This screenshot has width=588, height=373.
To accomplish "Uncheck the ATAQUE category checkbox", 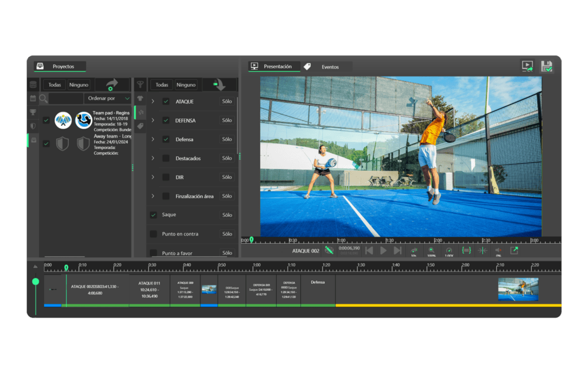I will pyautogui.click(x=166, y=102).
